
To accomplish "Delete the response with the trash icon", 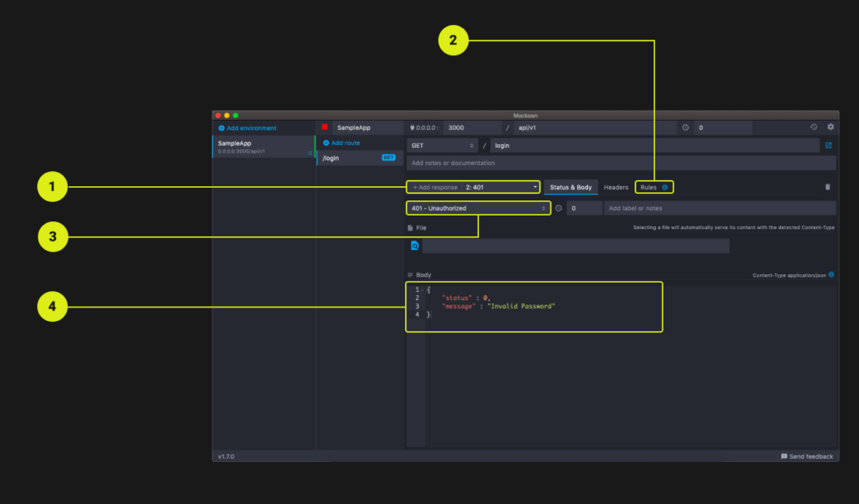I will click(828, 187).
